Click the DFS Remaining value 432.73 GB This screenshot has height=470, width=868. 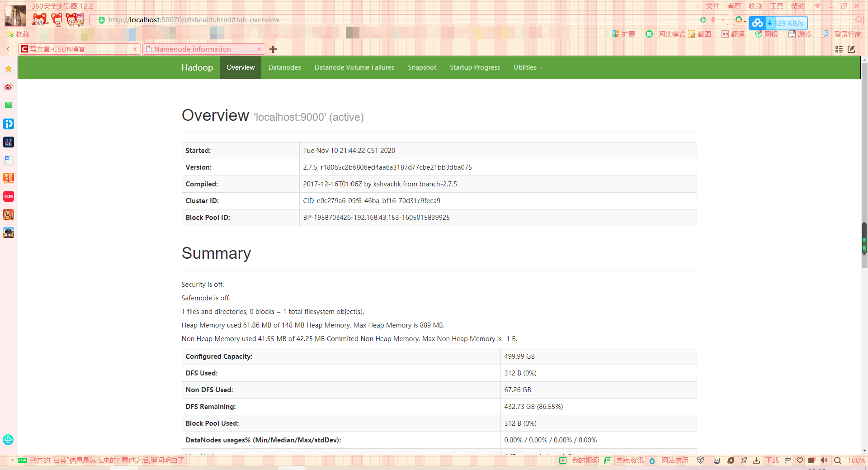(533, 407)
